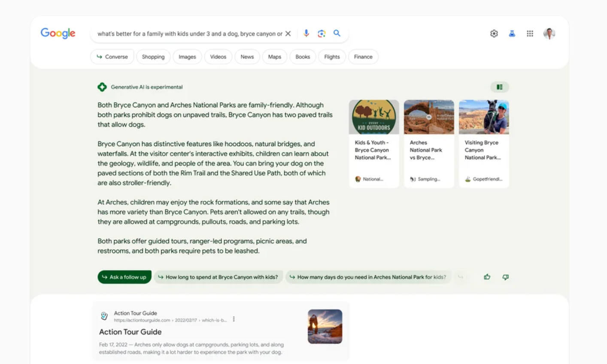Image resolution: width=607 pixels, height=364 pixels.
Task: Switch to the Videos filter
Action: click(218, 57)
